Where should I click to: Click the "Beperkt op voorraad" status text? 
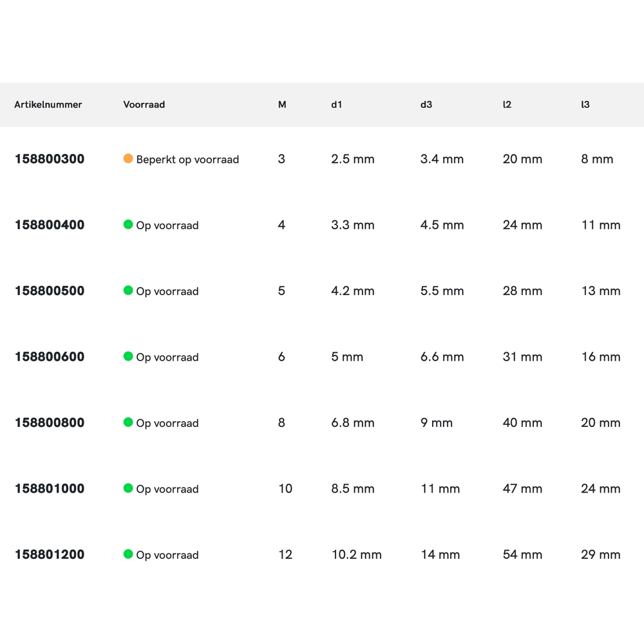click(187, 160)
